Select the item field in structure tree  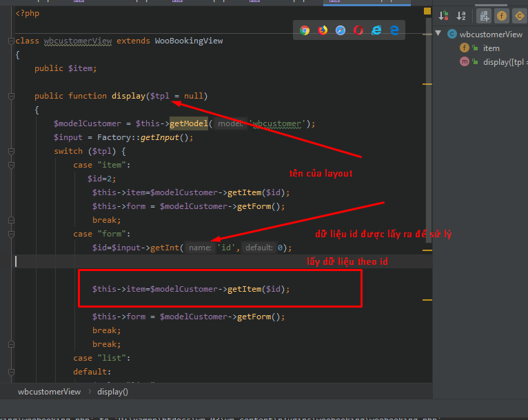click(491, 48)
